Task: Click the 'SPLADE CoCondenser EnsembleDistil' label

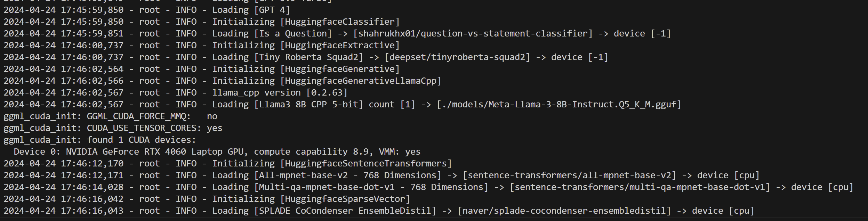Action: tap(345, 211)
